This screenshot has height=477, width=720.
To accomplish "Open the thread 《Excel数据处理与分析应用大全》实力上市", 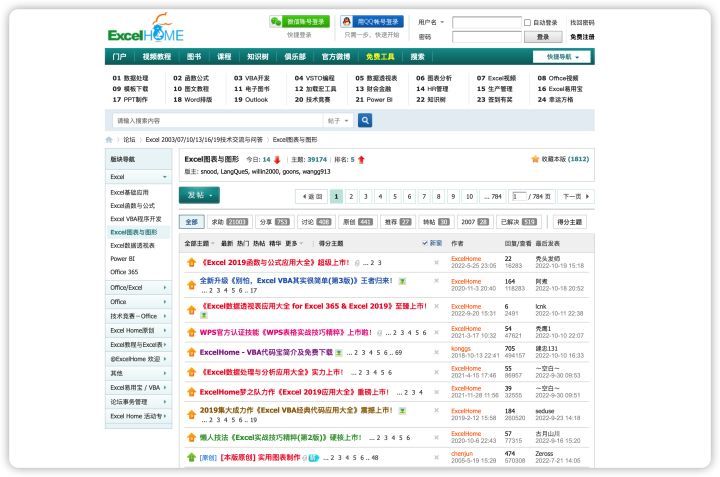I will coord(273,372).
